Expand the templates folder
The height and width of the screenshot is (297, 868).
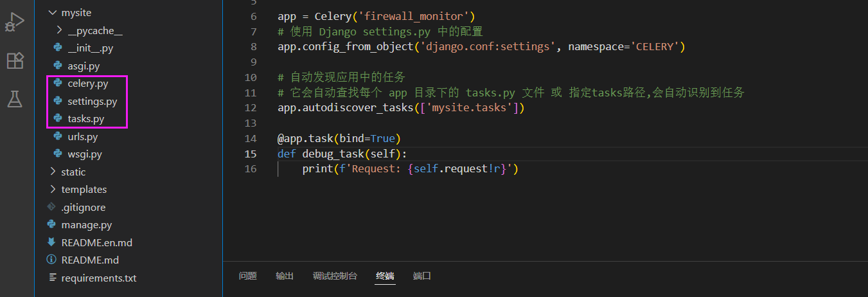pyautogui.click(x=53, y=190)
